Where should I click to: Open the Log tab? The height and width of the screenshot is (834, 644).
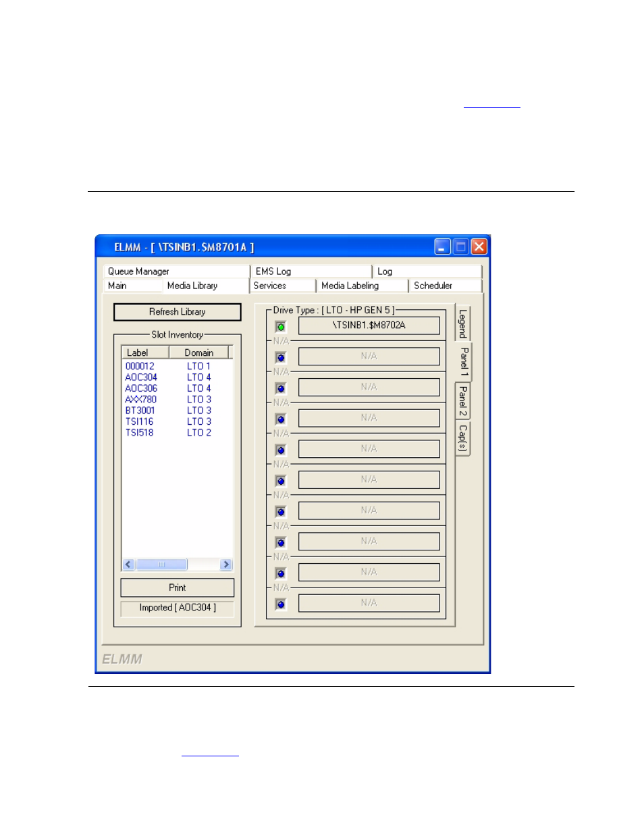427,271
